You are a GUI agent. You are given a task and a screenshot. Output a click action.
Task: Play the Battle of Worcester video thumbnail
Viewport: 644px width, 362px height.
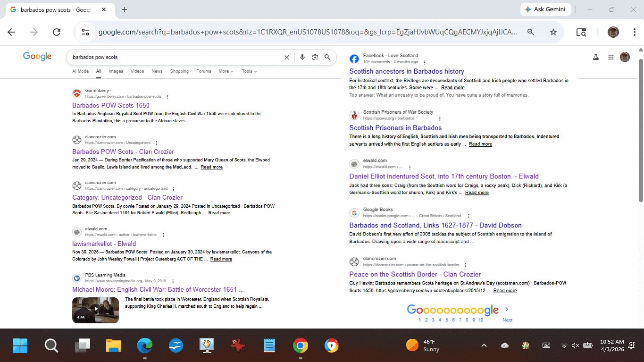pyautogui.click(x=95, y=310)
